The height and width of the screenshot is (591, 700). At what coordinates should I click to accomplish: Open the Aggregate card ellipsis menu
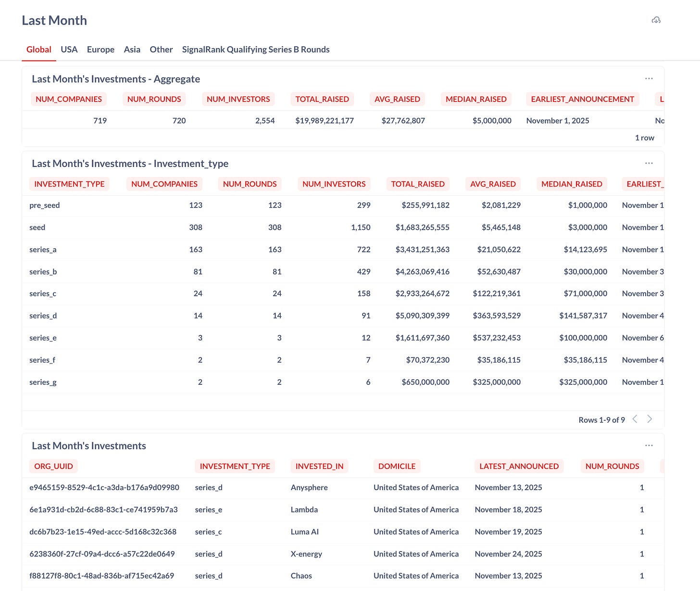pos(649,78)
